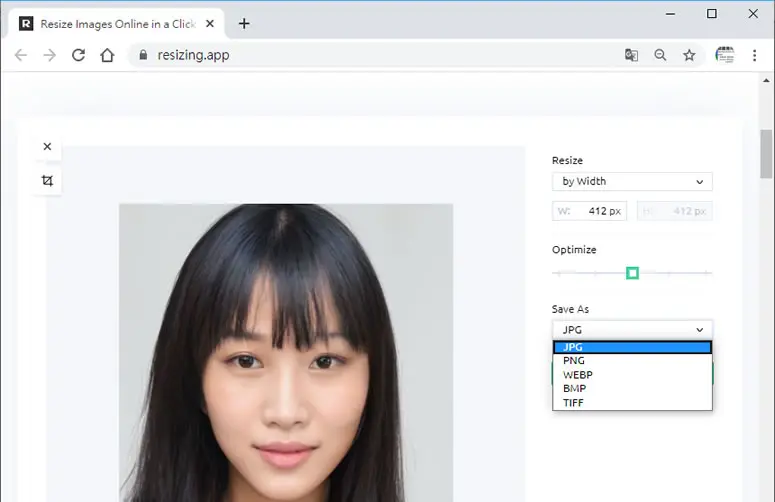Open a new browser tab with plus button
The image size is (775, 502).
coord(244,24)
